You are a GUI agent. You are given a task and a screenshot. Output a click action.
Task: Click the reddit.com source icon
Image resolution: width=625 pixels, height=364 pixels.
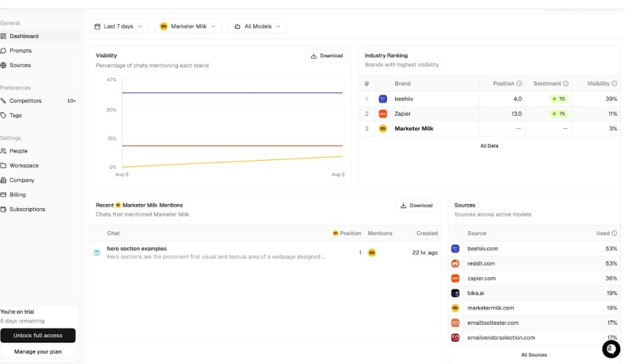tap(455, 263)
